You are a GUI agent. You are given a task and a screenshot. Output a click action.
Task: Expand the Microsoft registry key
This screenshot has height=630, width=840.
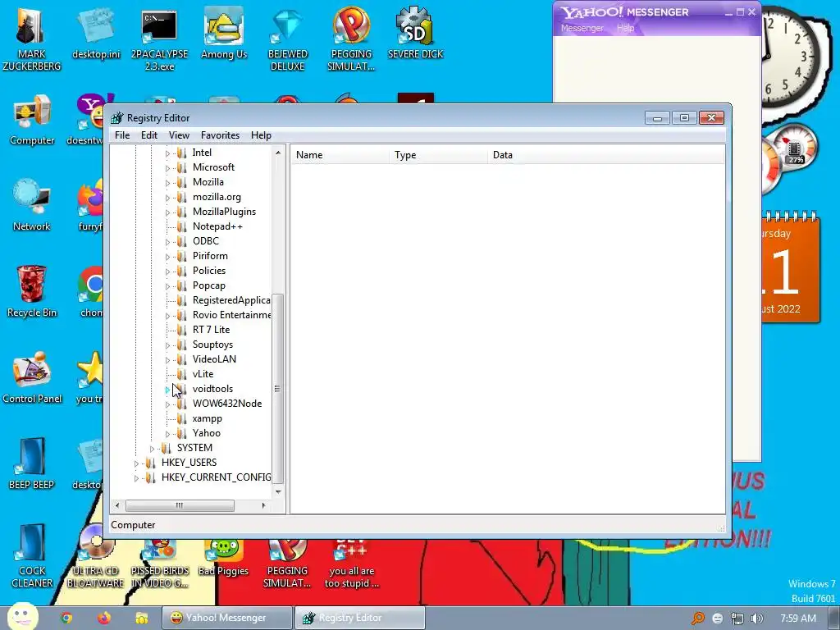tap(167, 167)
